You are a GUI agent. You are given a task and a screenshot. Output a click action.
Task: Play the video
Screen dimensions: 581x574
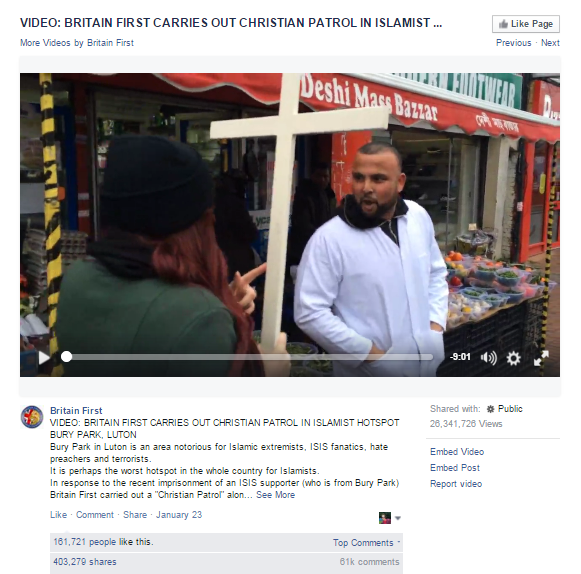pyautogui.click(x=44, y=357)
